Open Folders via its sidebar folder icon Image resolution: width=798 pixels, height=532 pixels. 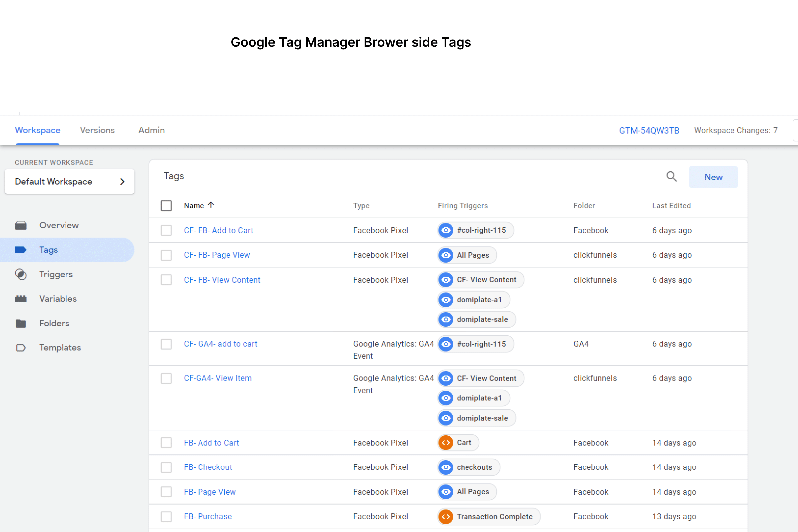pos(21,323)
